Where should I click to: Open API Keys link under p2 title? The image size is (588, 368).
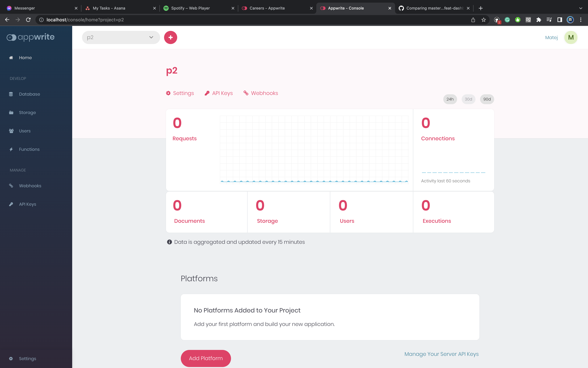click(x=219, y=93)
